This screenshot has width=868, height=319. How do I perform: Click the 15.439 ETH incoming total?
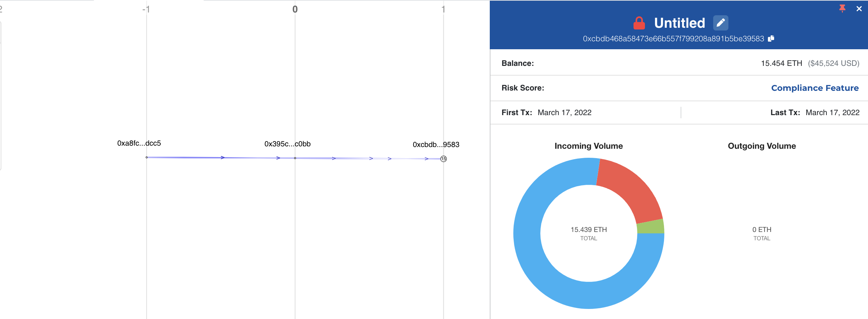pyautogui.click(x=589, y=230)
